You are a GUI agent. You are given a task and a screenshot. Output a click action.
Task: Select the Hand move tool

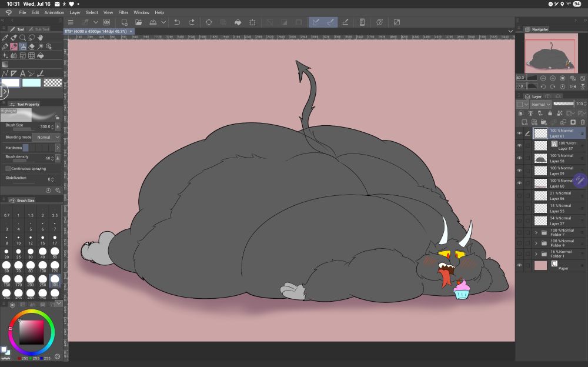(x=40, y=38)
